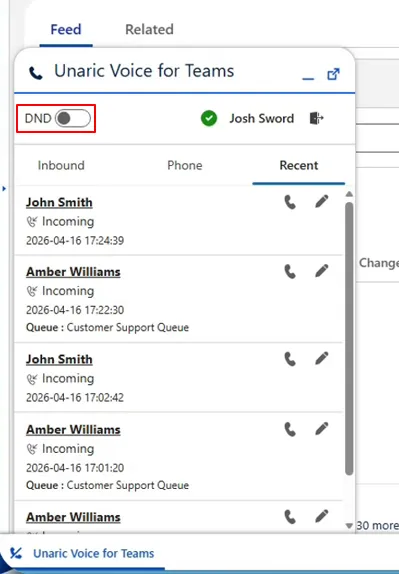This screenshot has width=399, height=574.
Task: Edit the John Smith 17:02:42 call entry
Action: pos(321,358)
